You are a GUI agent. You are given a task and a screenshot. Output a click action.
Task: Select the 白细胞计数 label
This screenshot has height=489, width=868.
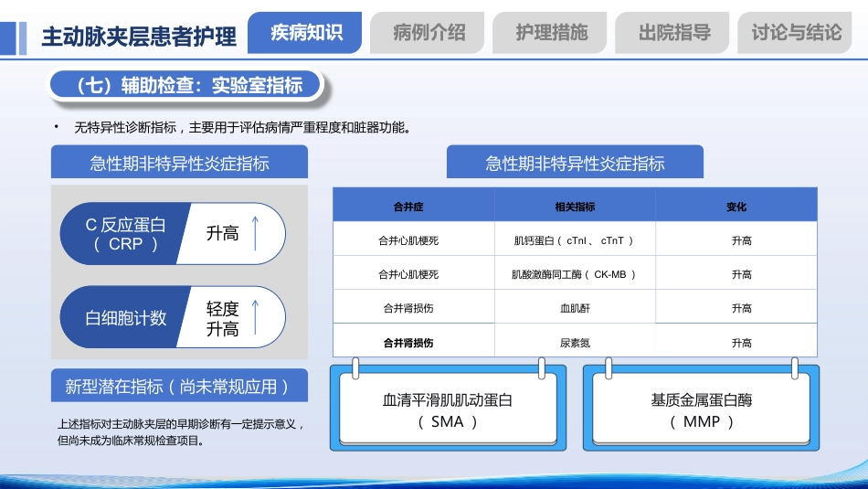click(126, 318)
